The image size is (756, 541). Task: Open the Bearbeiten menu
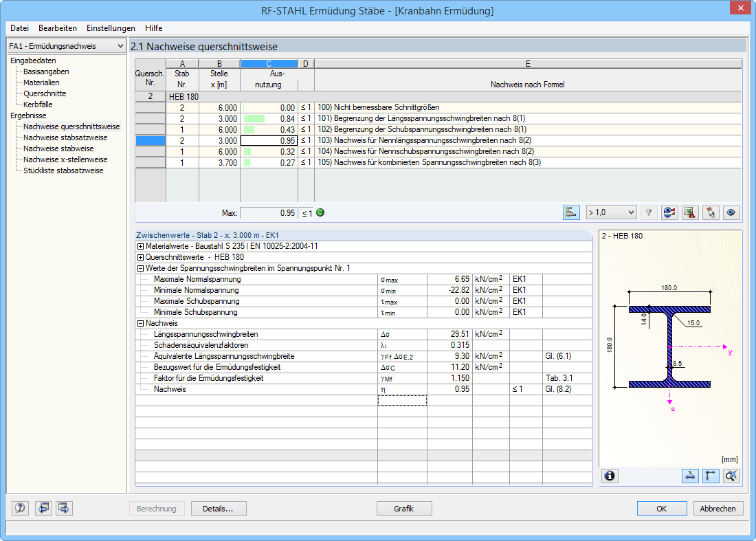(57, 28)
